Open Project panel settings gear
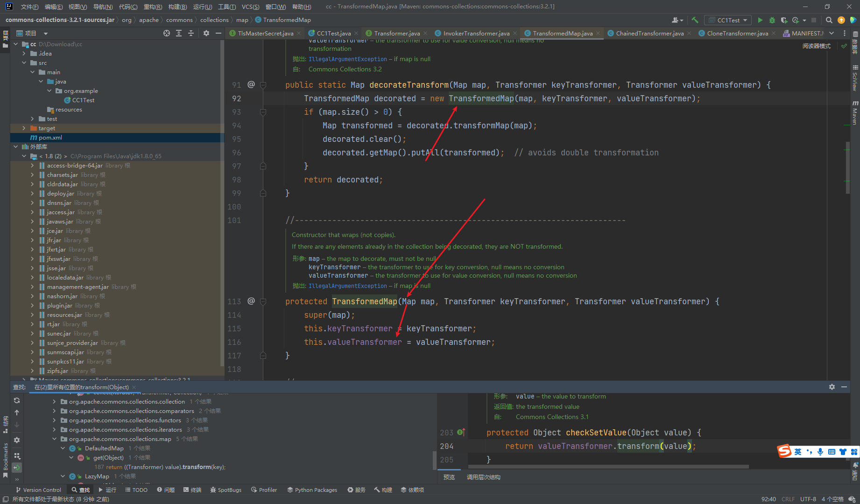860x504 pixels. 206,33
